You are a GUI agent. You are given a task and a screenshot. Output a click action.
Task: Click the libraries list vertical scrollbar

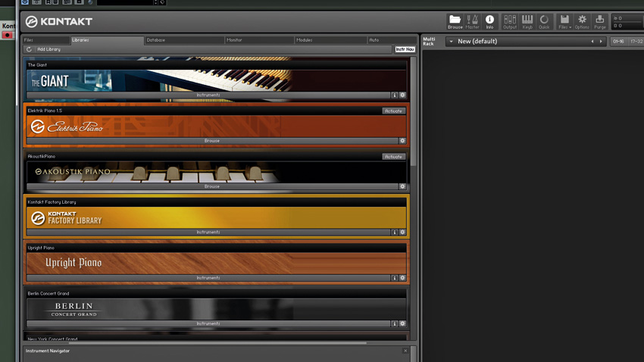413,111
